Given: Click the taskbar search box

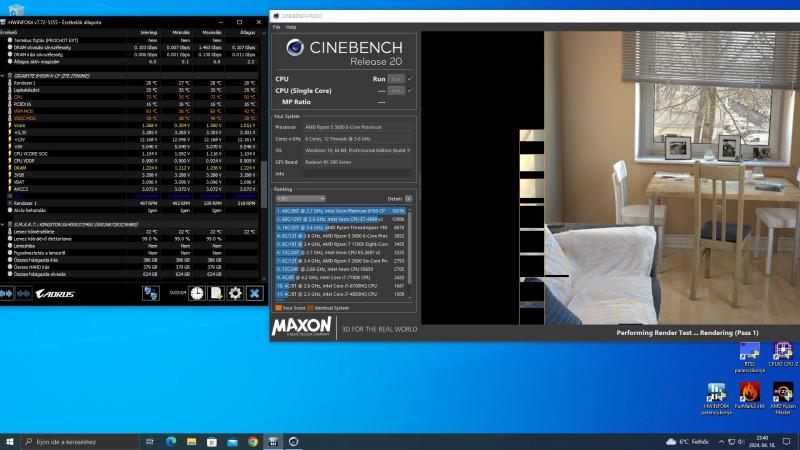Looking at the screenshot, I should click(x=80, y=441).
